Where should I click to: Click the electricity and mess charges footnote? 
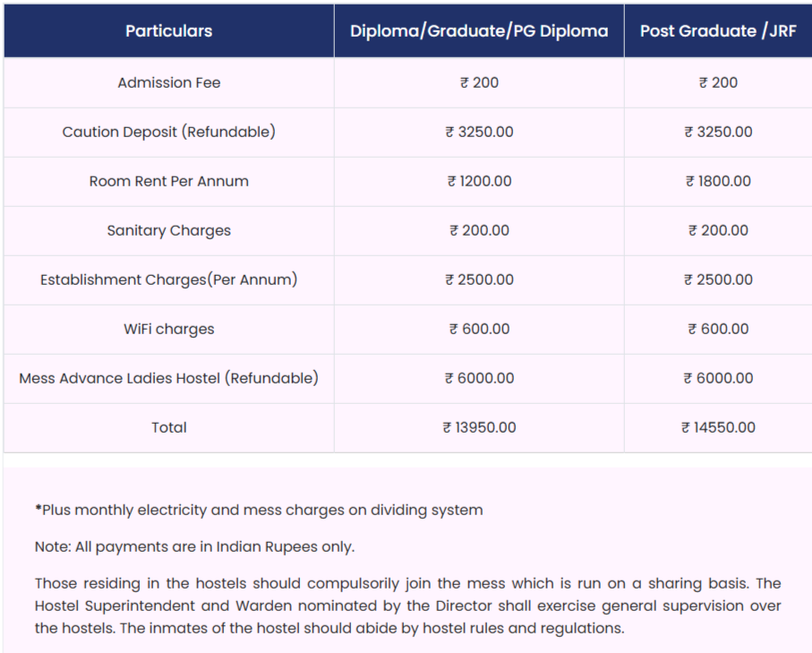pyautogui.click(x=259, y=510)
